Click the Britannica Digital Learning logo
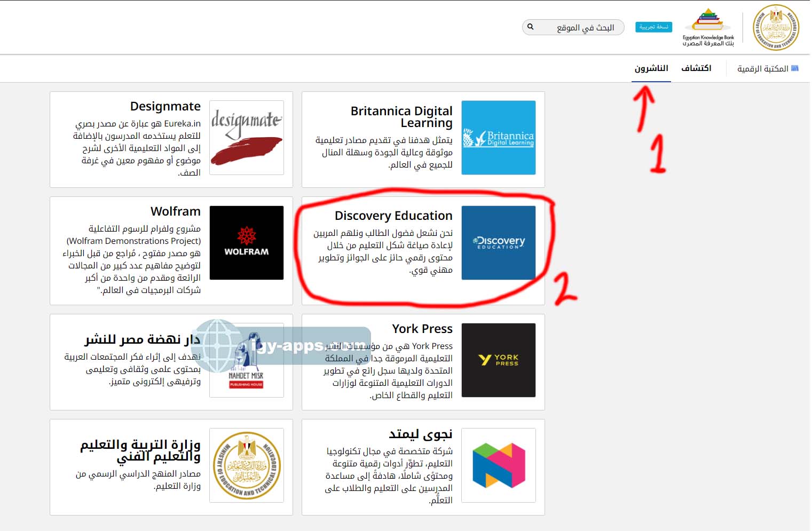Image resolution: width=812 pixels, height=531 pixels. (x=498, y=138)
